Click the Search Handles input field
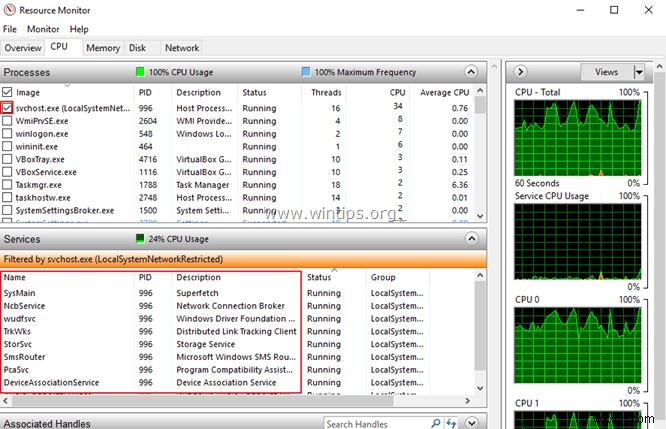 376,423
